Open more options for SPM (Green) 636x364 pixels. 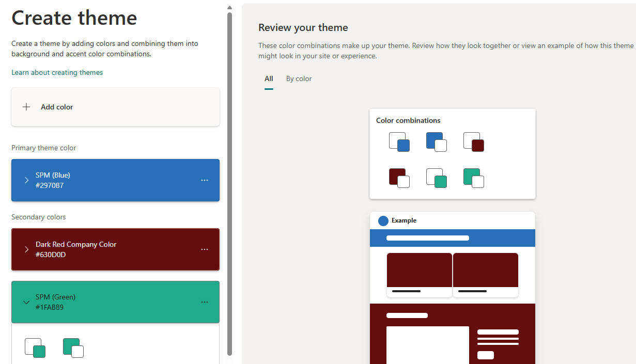point(205,302)
